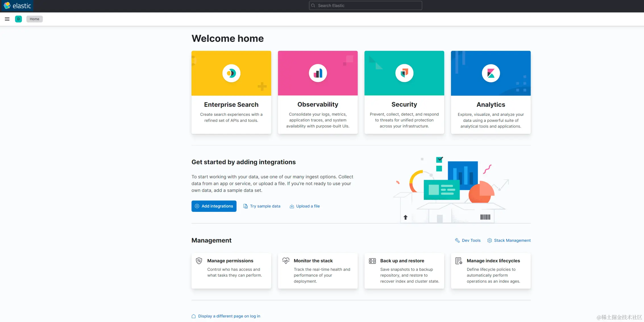Click the Add integrations button
The image size is (644, 322).
[214, 206]
